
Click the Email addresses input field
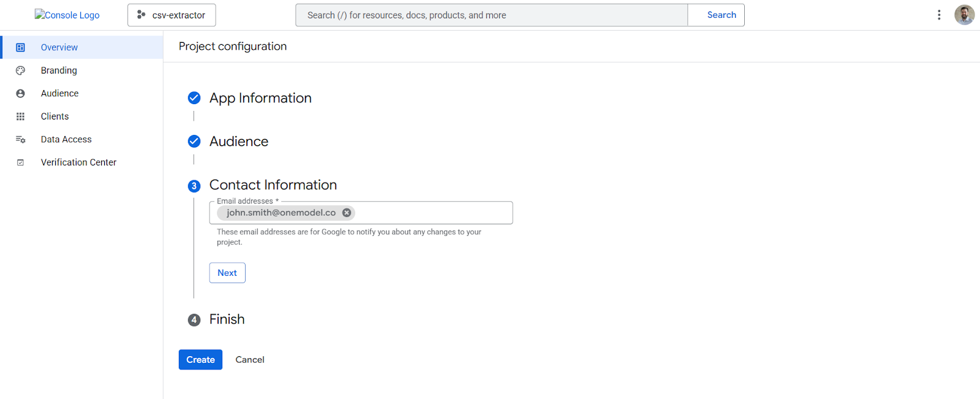[432, 213]
